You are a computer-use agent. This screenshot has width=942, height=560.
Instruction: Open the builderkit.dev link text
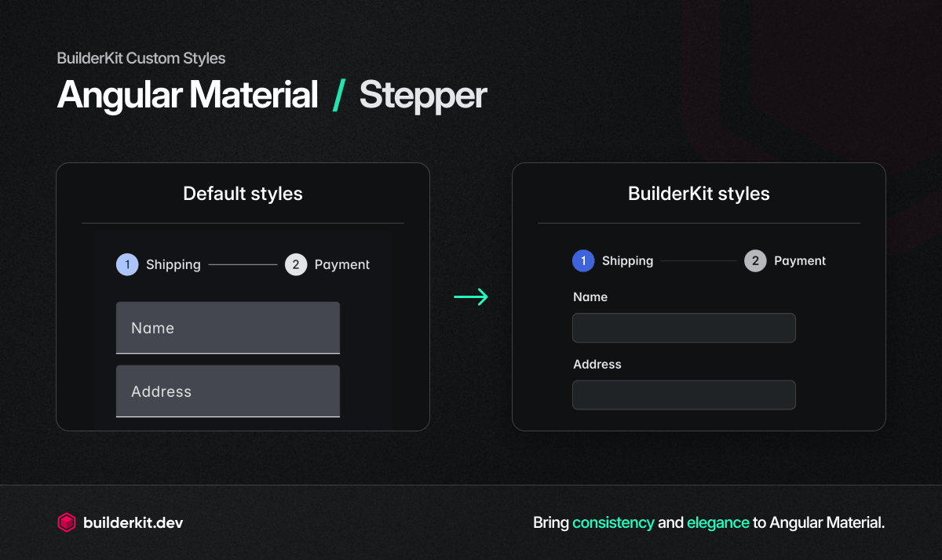(x=133, y=522)
